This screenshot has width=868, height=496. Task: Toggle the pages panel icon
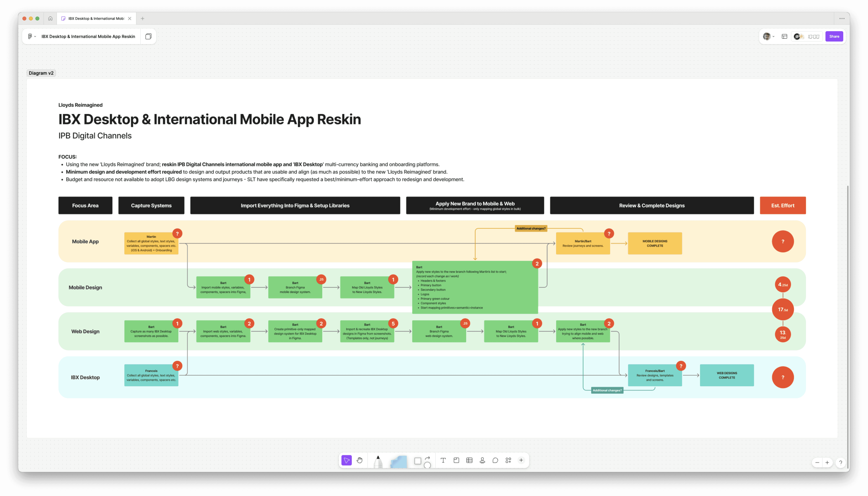148,36
